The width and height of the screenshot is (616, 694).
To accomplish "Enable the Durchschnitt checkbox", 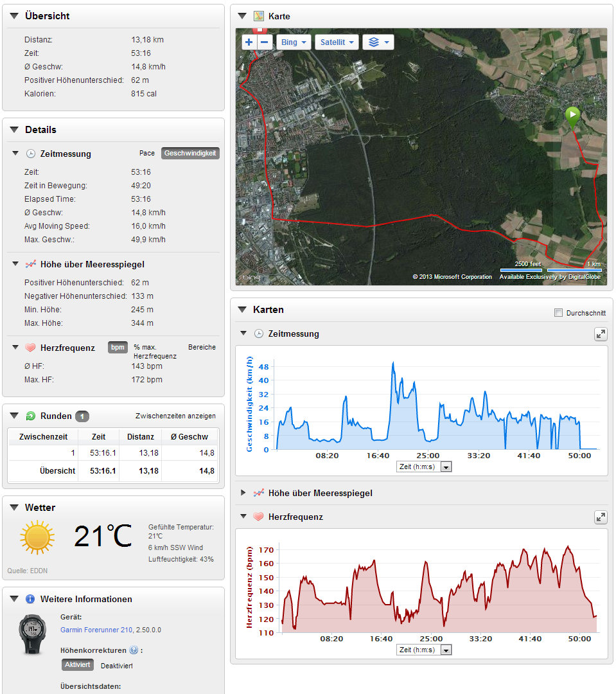I will pos(558,313).
